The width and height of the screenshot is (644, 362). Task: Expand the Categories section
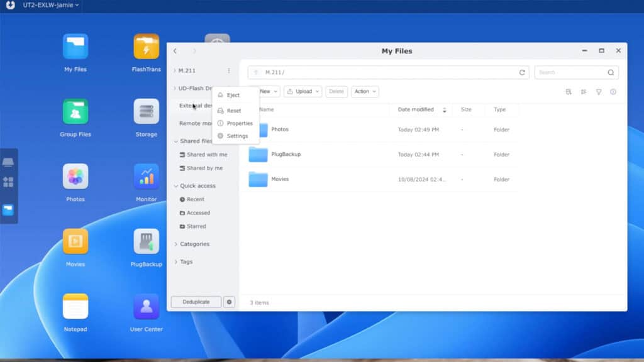tap(176, 244)
